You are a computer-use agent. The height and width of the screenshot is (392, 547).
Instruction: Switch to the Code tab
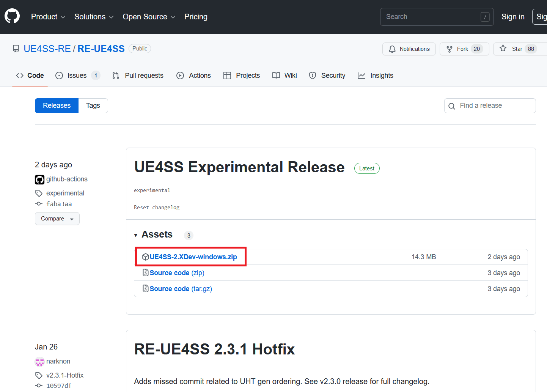click(30, 76)
